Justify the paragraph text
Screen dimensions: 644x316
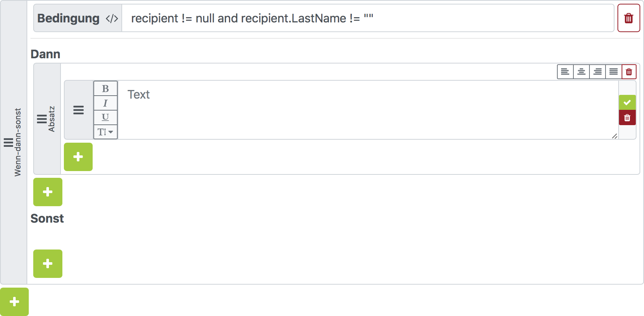(613, 72)
